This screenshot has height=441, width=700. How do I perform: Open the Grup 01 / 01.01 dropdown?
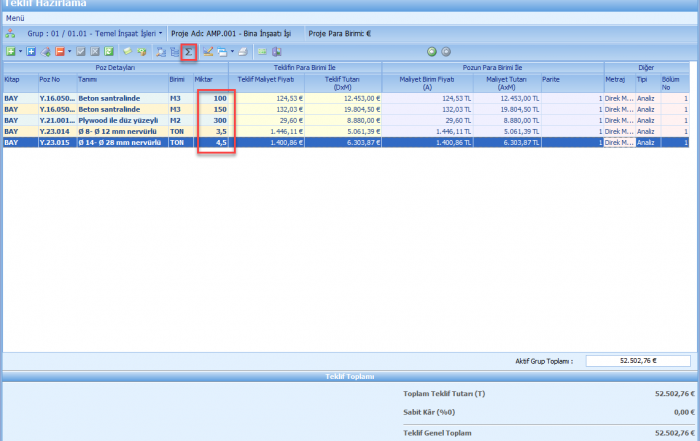point(160,33)
